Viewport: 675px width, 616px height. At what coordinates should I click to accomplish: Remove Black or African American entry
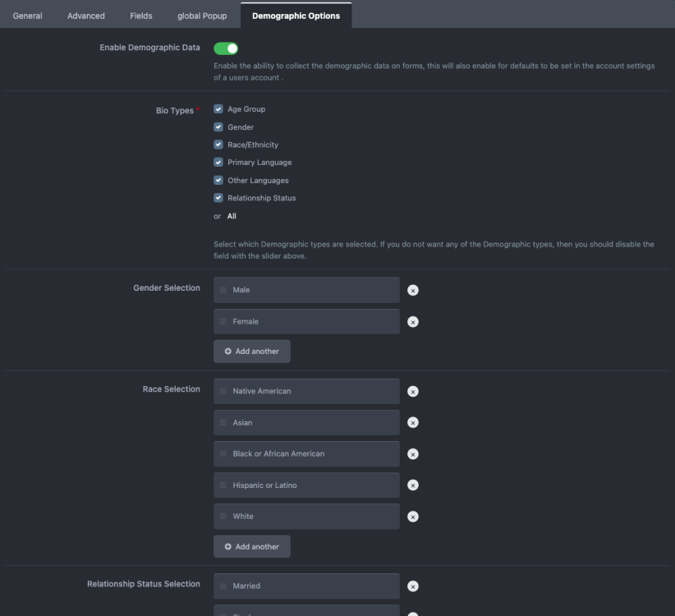[413, 454]
